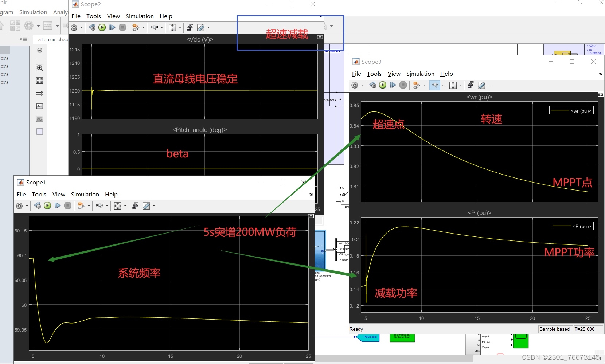Expand Scope2 zoom tool dropdown arrow
Image resolution: width=605 pixels, height=364 pixels.
click(x=162, y=28)
